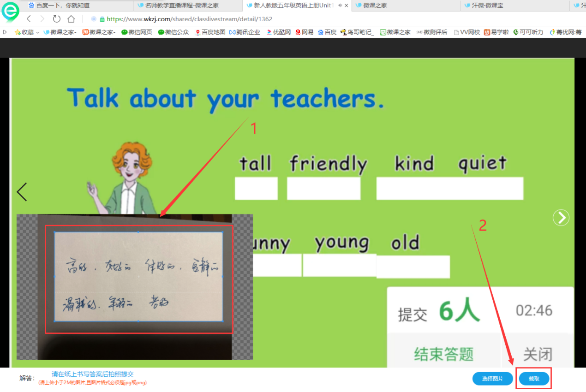Go to next slide with right chevron
Screen dimensions: 586x392
click(x=561, y=217)
